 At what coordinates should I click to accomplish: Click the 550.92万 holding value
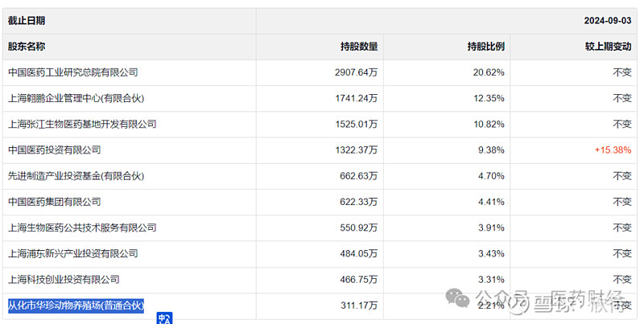point(358,228)
